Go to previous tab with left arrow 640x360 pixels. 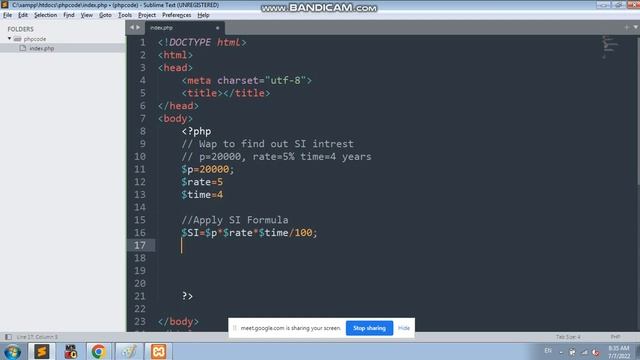(132, 28)
